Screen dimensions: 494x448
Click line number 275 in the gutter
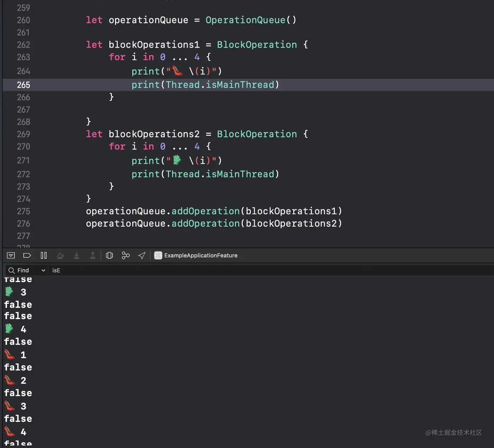click(24, 211)
